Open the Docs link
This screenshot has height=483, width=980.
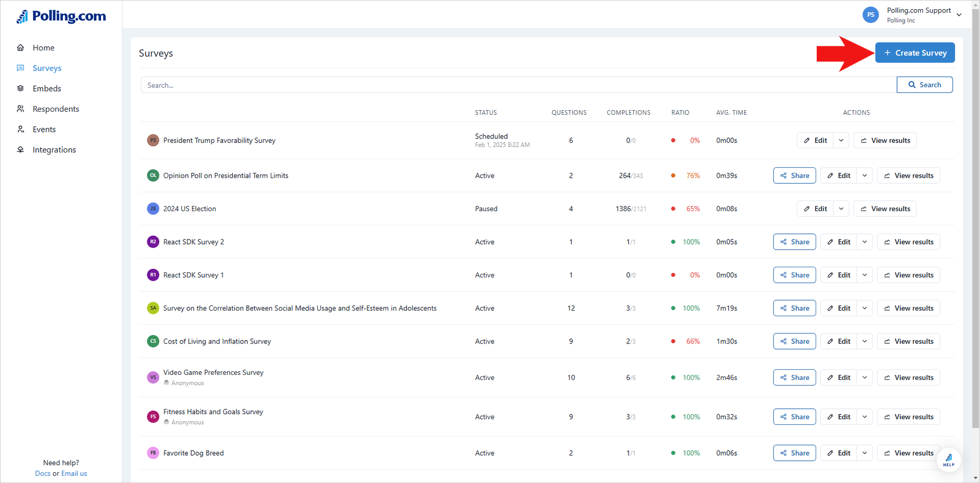click(43, 473)
